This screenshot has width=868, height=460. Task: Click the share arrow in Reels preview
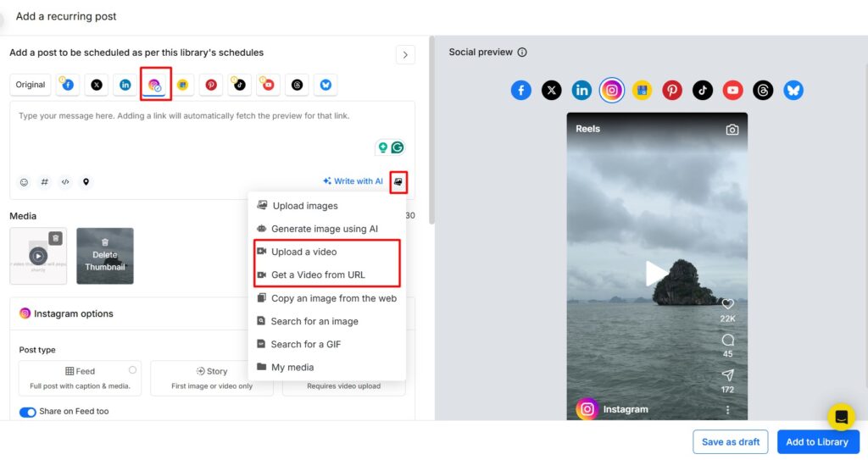click(x=728, y=374)
